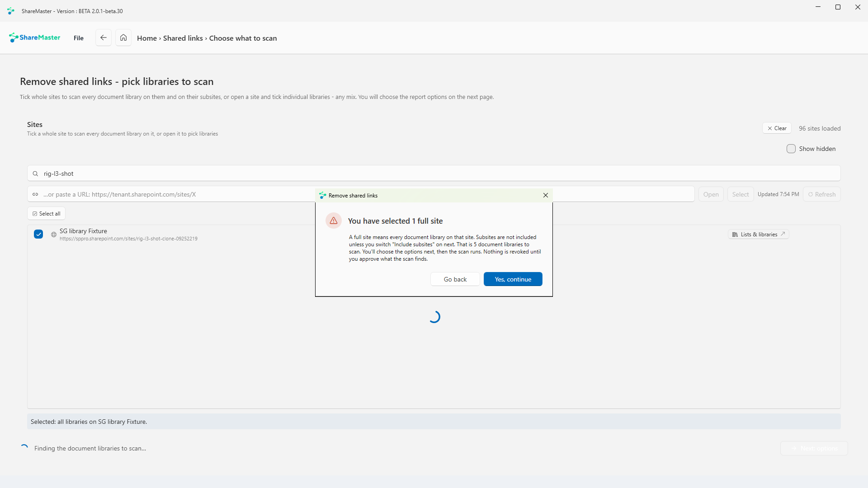Click the Select all button
This screenshot has width=868, height=488.
point(47,213)
